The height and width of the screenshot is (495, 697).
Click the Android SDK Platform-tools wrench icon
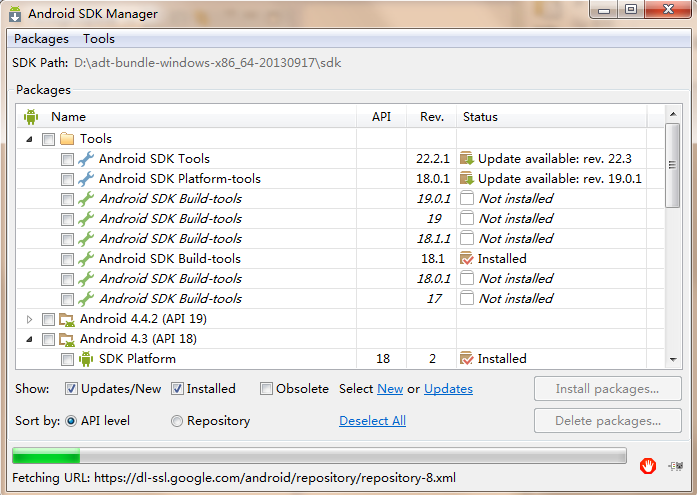tap(86, 179)
